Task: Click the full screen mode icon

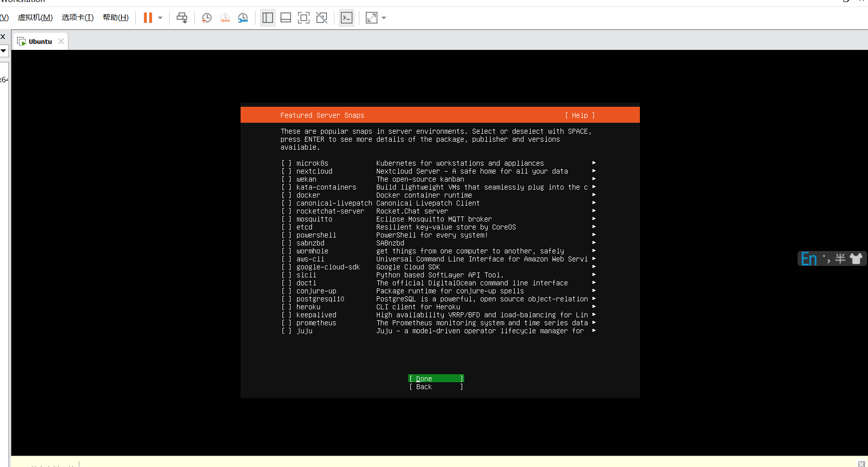Action: click(303, 18)
